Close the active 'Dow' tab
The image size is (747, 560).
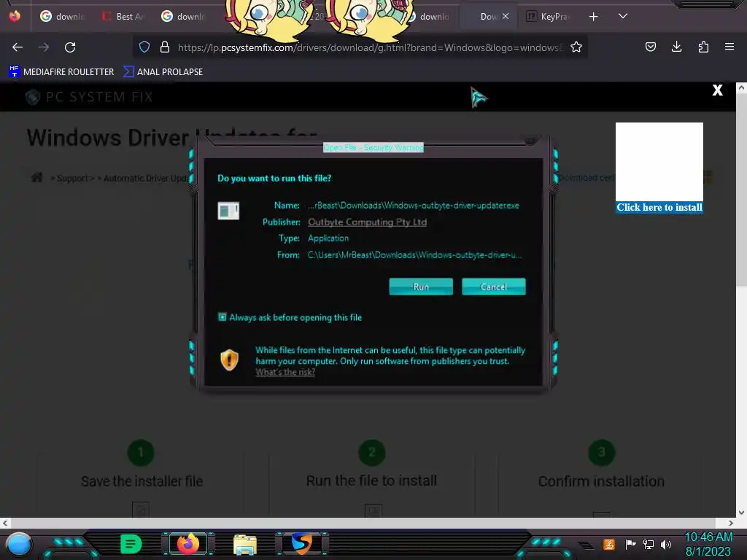506,16
